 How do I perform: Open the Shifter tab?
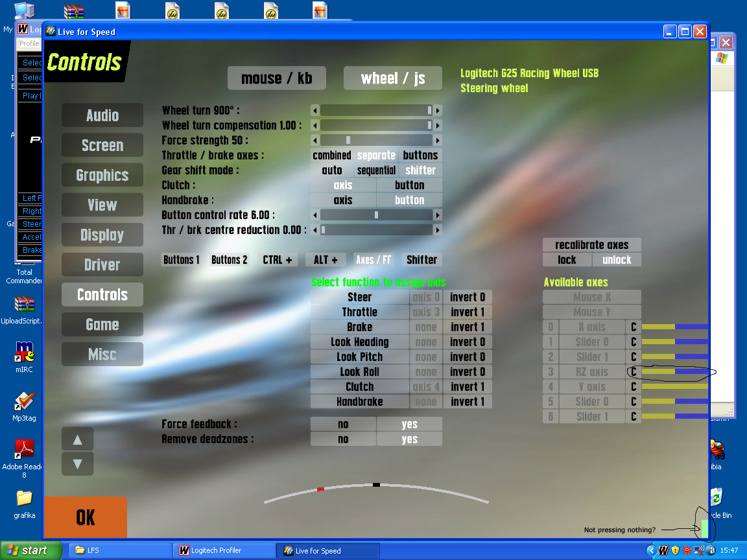pos(422,260)
